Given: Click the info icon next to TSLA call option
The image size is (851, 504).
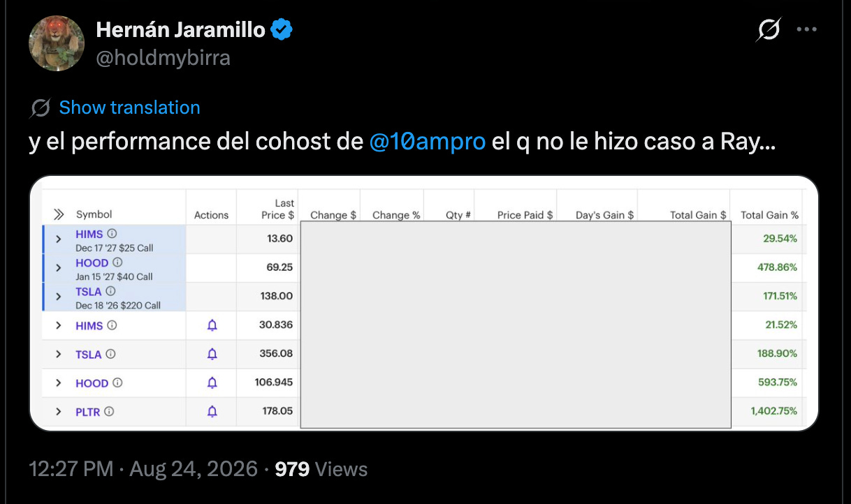Looking at the screenshot, I should point(110,291).
